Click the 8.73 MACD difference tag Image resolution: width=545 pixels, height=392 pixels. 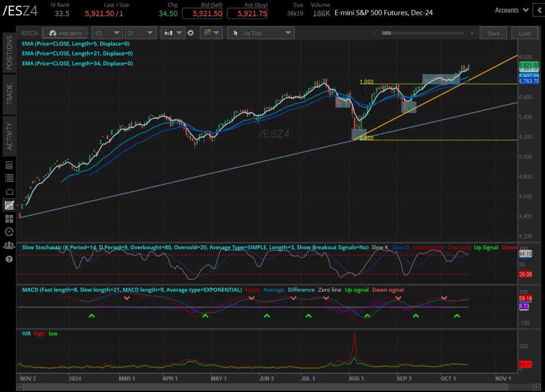tap(524, 306)
